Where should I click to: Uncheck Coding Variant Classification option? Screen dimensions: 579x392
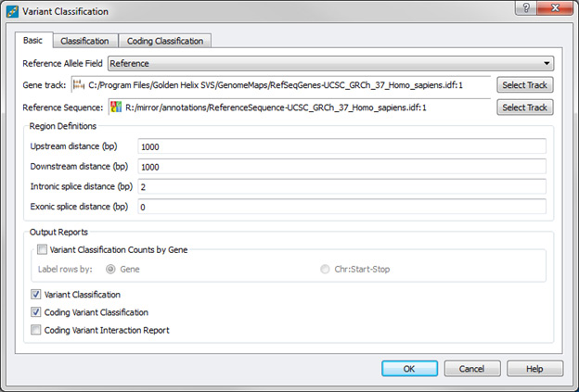[x=36, y=312]
